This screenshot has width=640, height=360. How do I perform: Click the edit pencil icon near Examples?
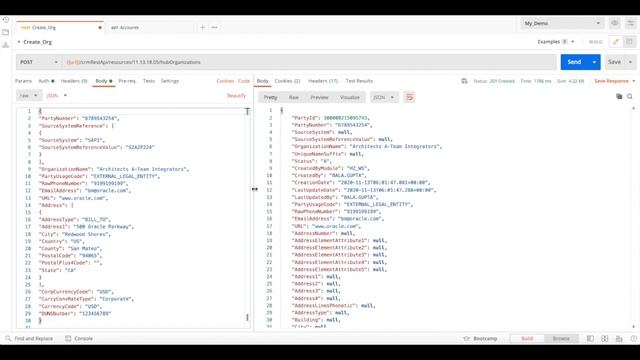click(616, 42)
